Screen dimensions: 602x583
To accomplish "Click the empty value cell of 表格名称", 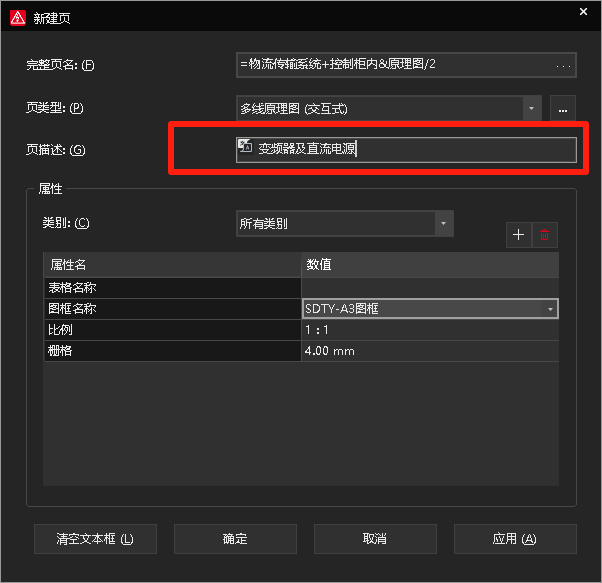I will [x=430, y=288].
